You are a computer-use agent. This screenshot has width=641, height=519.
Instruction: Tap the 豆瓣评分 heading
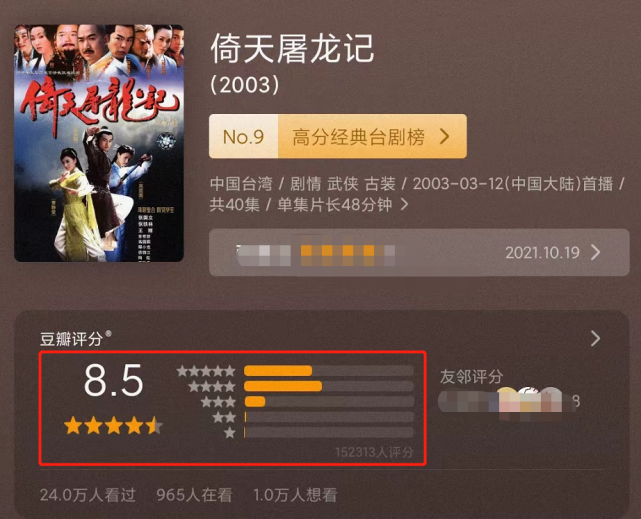click(x=71, y=339)
